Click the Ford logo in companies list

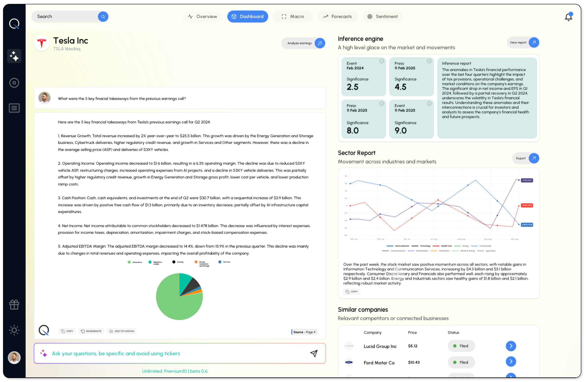point(349,362)
